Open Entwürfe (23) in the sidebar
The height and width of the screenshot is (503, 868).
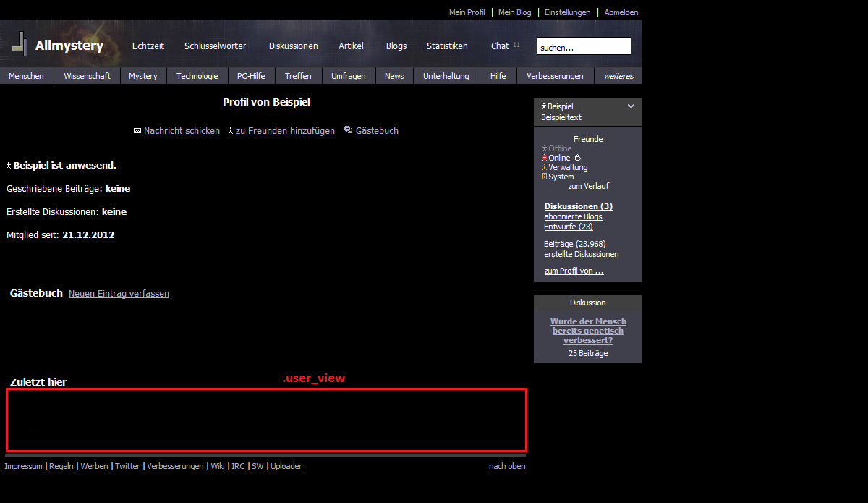click(568, 227)
